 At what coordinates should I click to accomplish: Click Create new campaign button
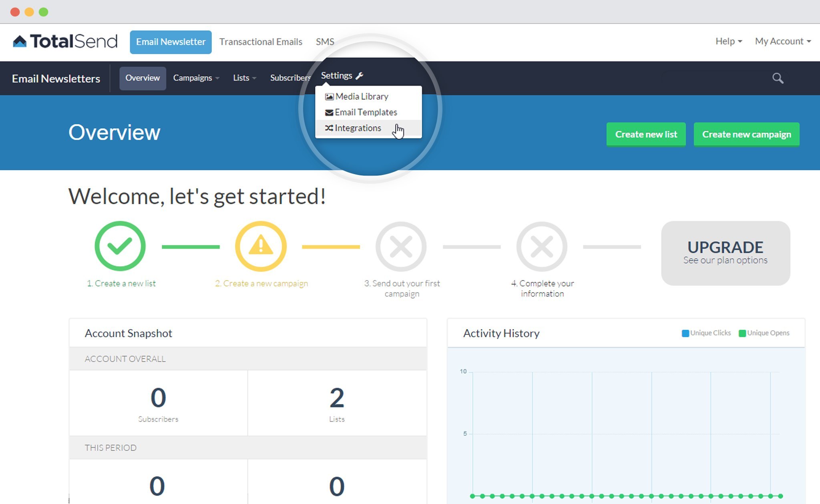point(747,134)
